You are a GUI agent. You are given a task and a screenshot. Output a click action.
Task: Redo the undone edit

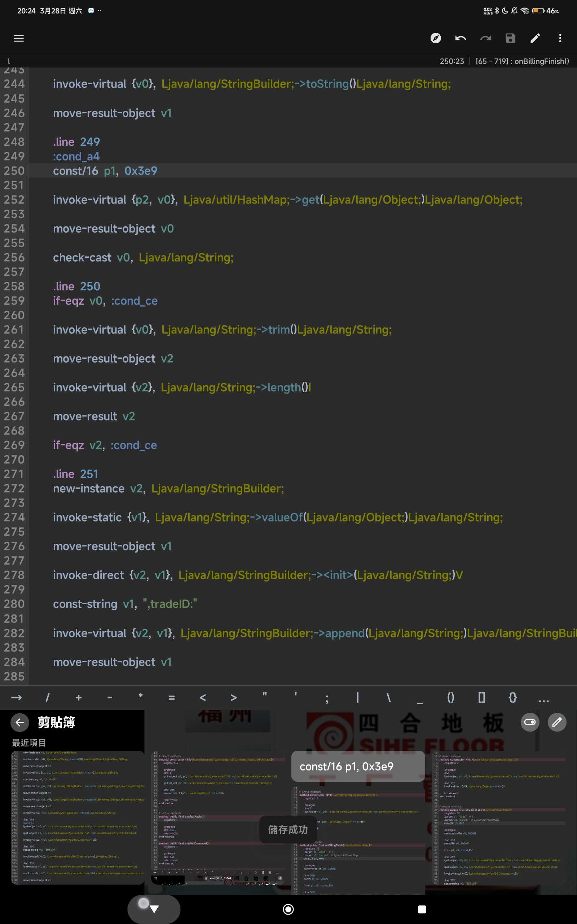pos(485,38)
